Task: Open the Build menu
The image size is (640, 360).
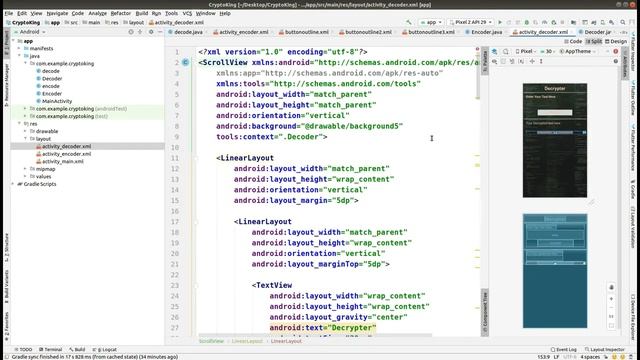Action: click(x=142, y=13)
